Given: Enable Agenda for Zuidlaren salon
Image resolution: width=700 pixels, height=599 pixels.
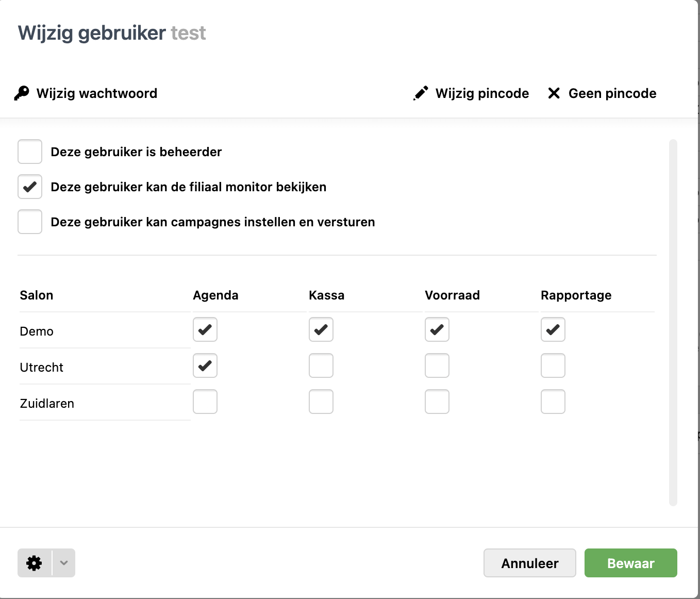Looking at the screenshot, I should [205, 402].
